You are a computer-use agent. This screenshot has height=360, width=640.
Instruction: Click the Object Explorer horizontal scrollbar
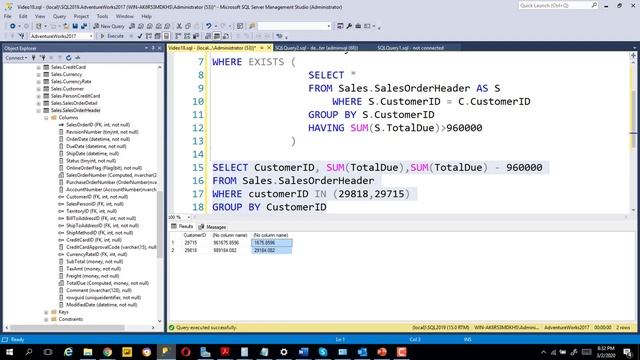tap(67, 328)
